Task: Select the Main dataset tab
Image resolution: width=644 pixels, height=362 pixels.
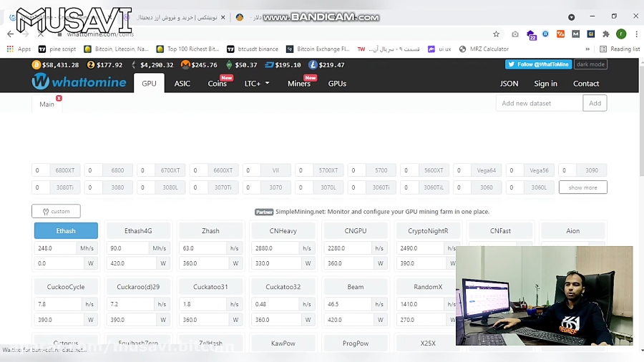Action: coord(47,104)
